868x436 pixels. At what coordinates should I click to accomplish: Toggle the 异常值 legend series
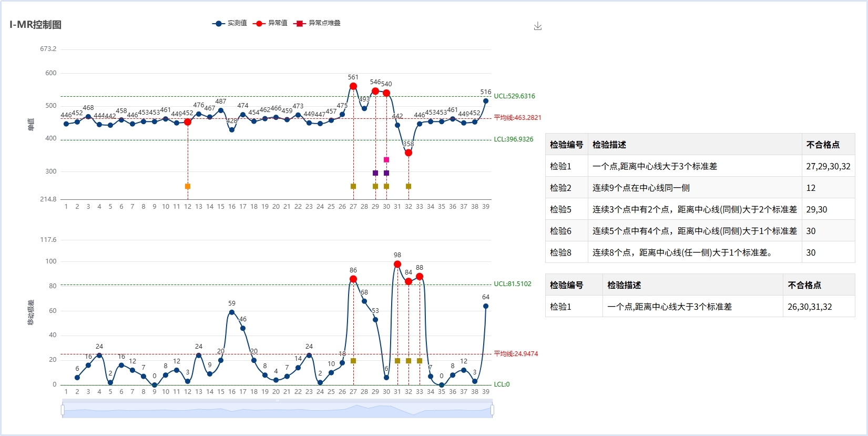[x=270, y=23]
